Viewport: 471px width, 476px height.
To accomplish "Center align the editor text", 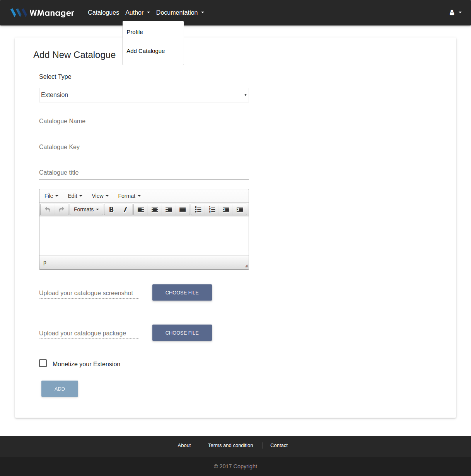I will pos(155,209).
